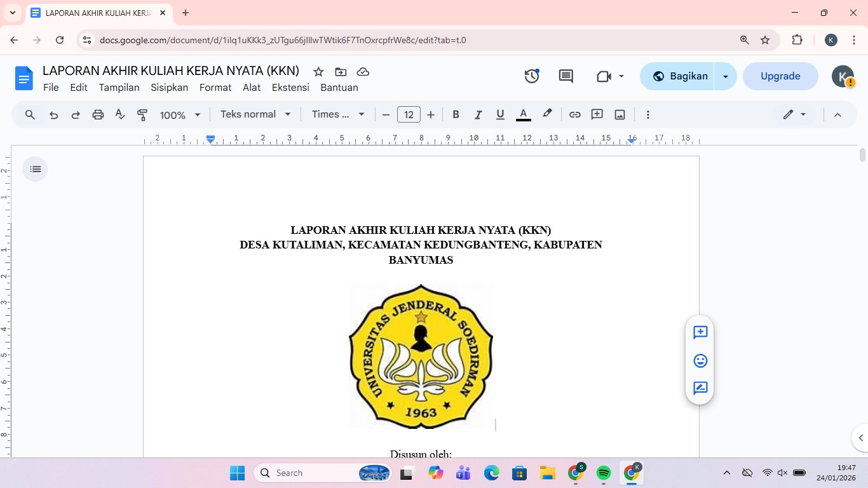Click the Upgrade button
868x488 pixels.
pyautogui.click(x=780, y=76)
